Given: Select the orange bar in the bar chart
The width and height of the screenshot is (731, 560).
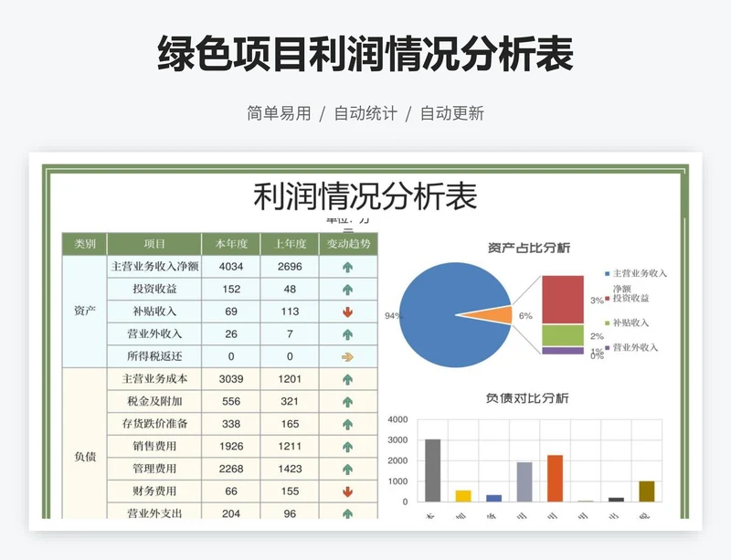Looking at the screenshot, I should click(555, 479).
